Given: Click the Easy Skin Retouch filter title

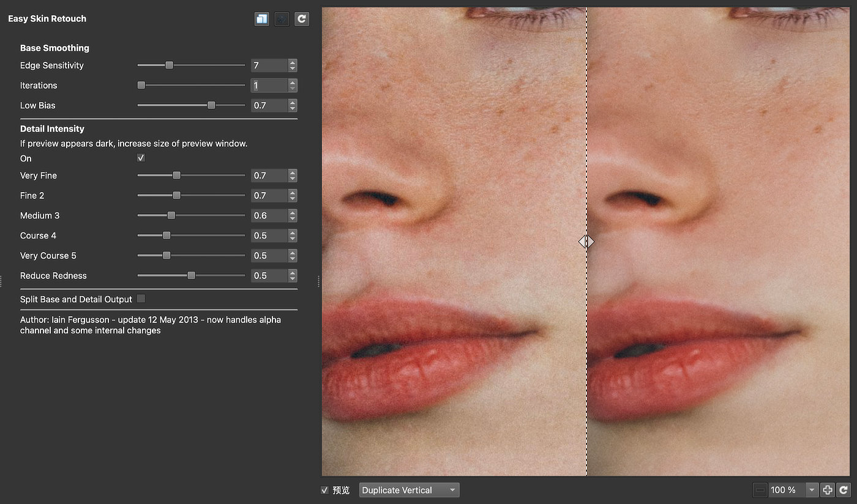Looking at the screenshot, I should point(47,19).
